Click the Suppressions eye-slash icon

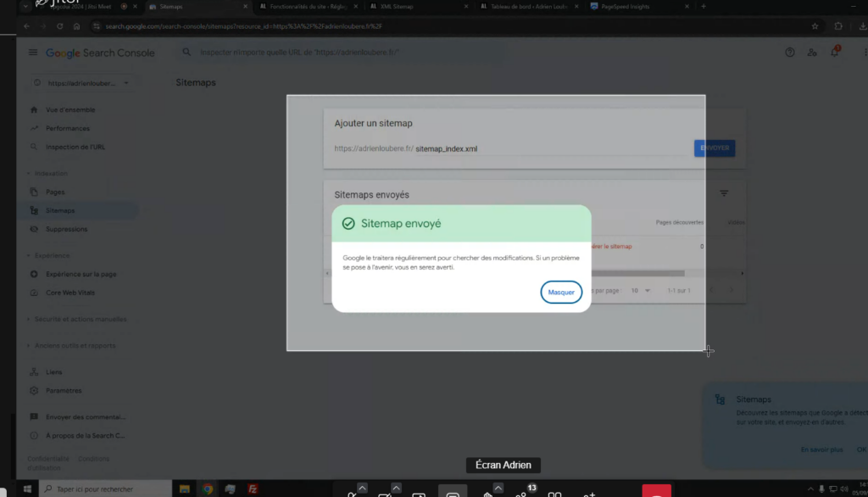[34, 229]
